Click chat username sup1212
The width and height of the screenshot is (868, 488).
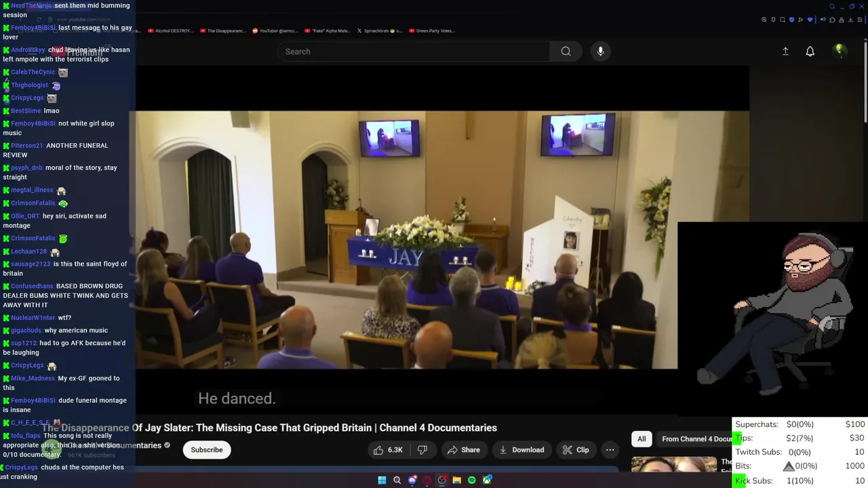coord(24,344)
